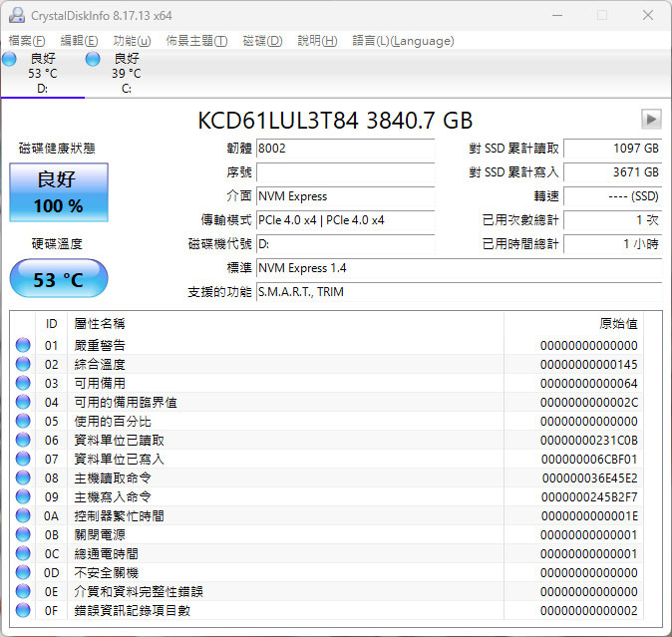Click raw value 000000000002C
The image size is (672, 637).
coord(589,403)
